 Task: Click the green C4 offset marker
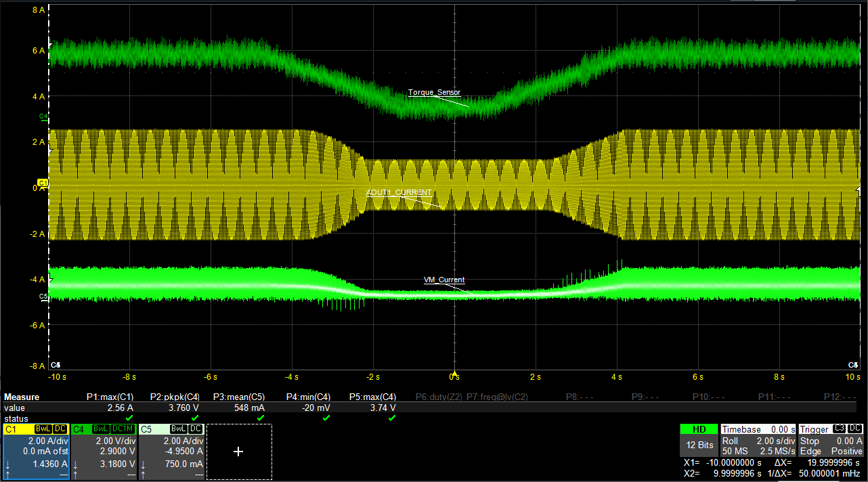(43, 118)
